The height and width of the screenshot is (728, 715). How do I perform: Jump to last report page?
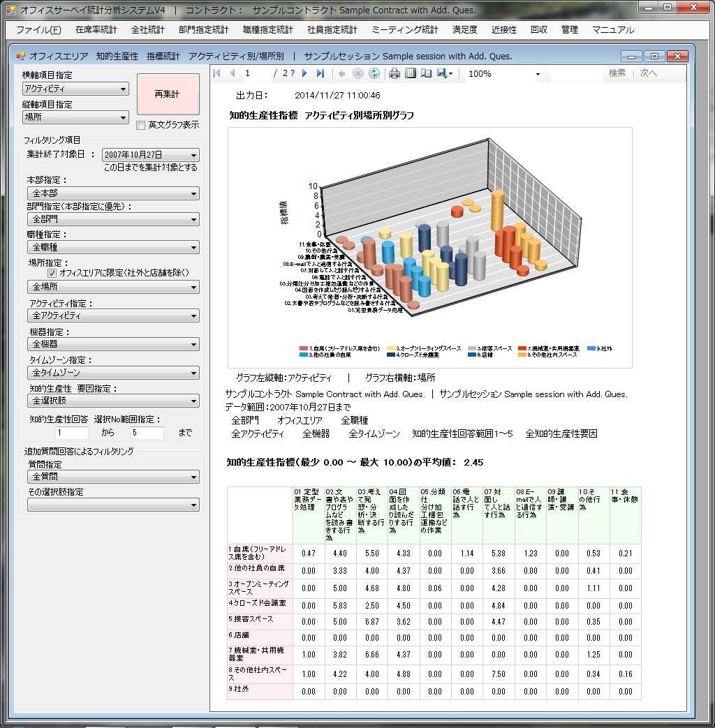320,73
